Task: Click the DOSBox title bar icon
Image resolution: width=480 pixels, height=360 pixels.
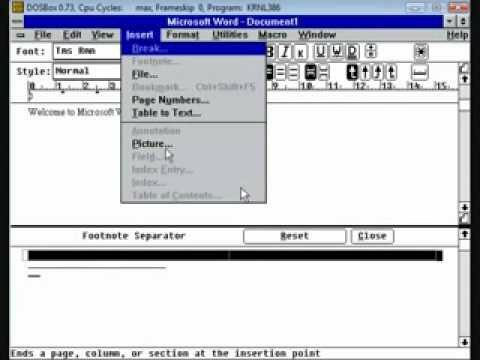Action: [18, 7]
